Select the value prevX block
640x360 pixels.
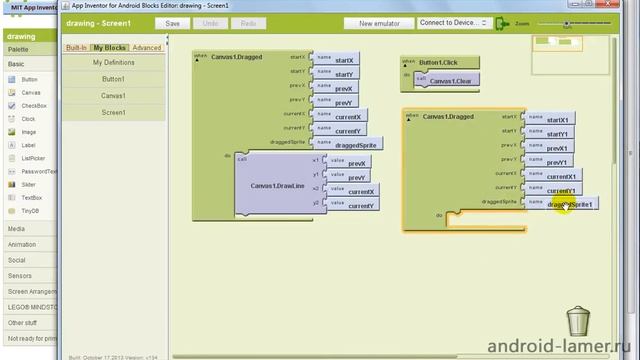(347, 162)
